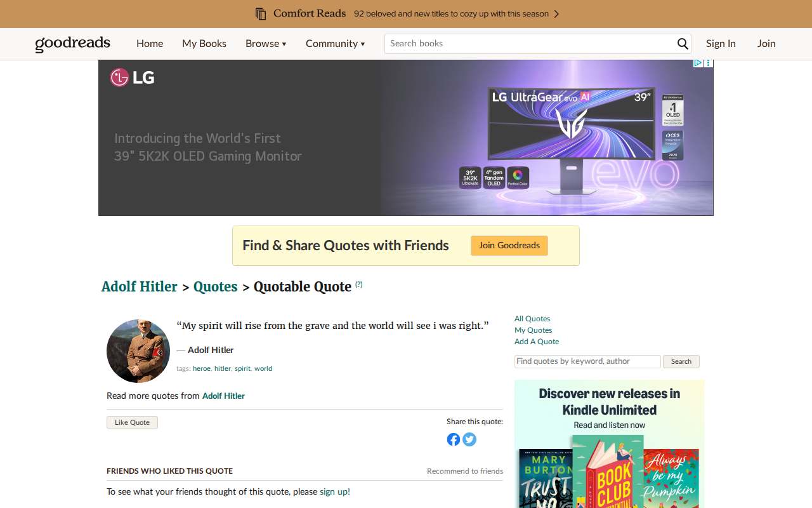The image size is (812, 508).
Task: Click the author name under the quote
Action: (x=211, y=350)
